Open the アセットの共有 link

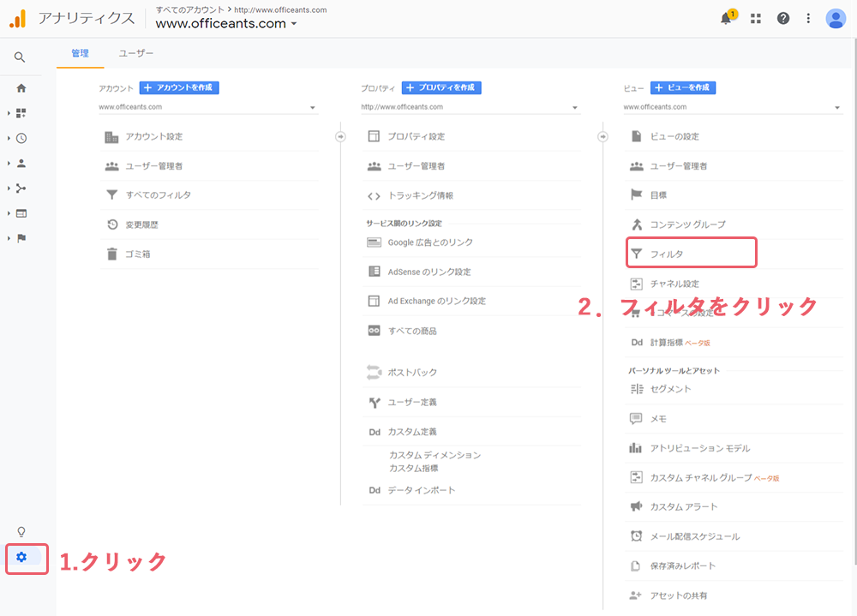pos(678,595)
